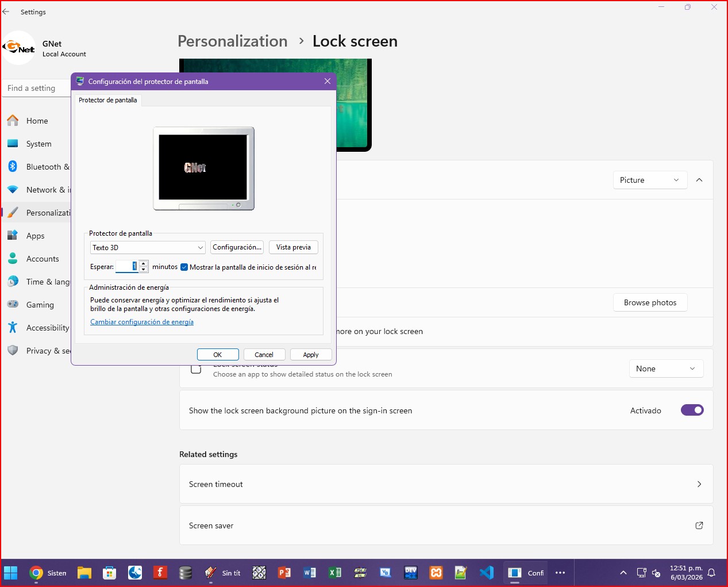Open the lock screen status None dropdown

(666, 369)
